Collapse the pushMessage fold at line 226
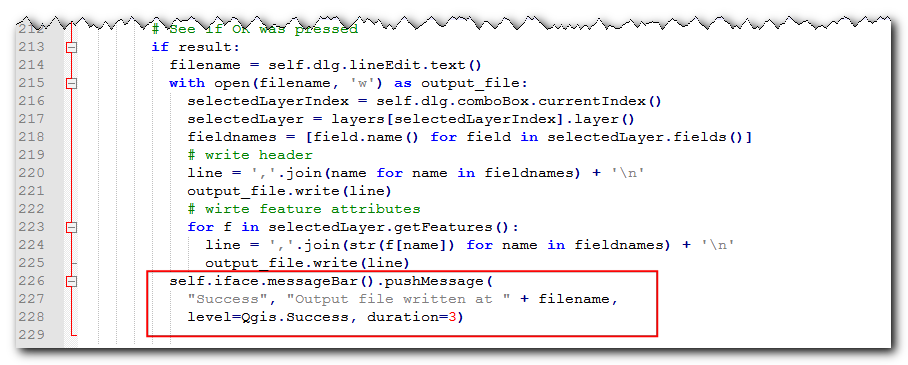The image size is (908, 365). coord(71,282)
